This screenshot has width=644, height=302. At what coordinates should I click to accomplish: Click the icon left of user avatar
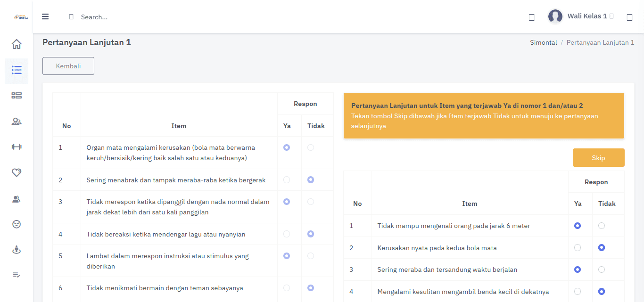[532, 17]
